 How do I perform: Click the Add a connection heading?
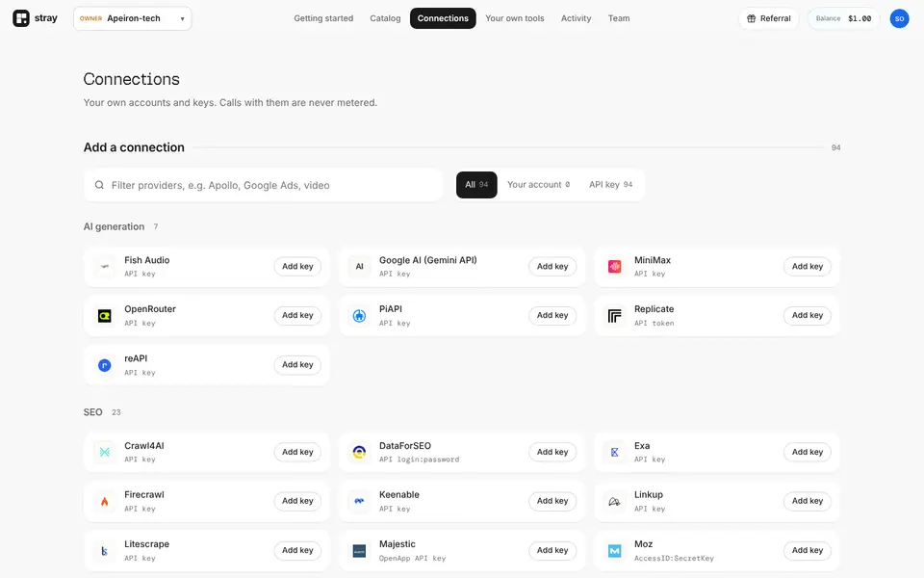[x=134, y=147]
